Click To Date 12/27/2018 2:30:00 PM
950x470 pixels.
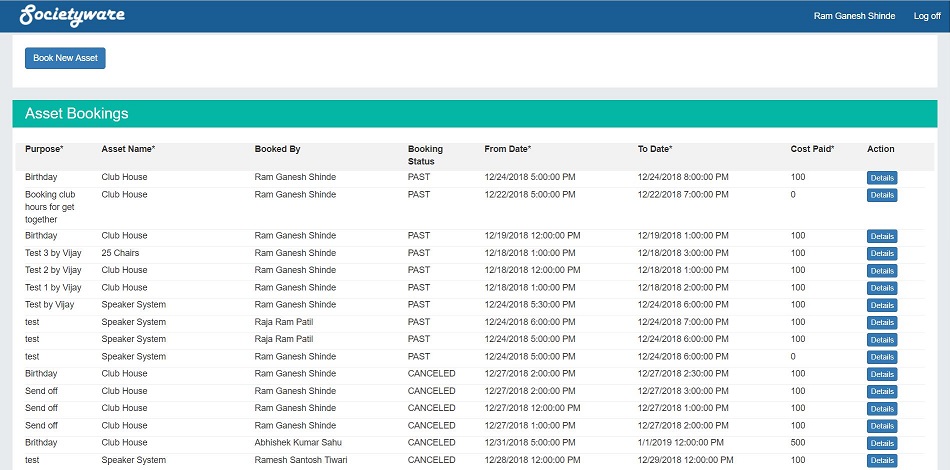coord(683,373)
